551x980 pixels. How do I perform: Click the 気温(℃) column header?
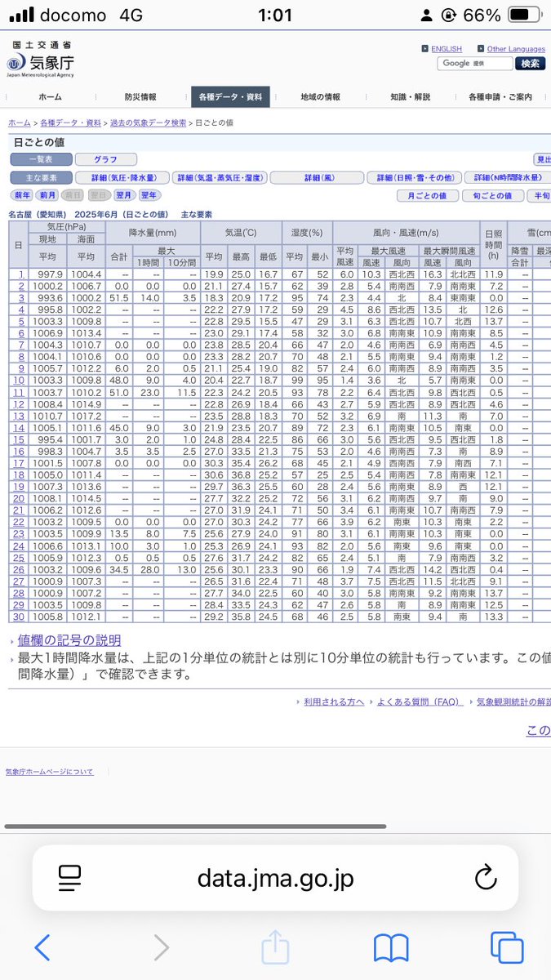pos(240,233)
